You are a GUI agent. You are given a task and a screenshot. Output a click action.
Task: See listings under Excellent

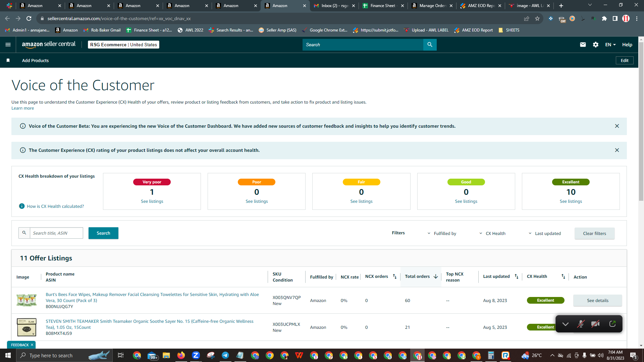(x=571, y=201)
